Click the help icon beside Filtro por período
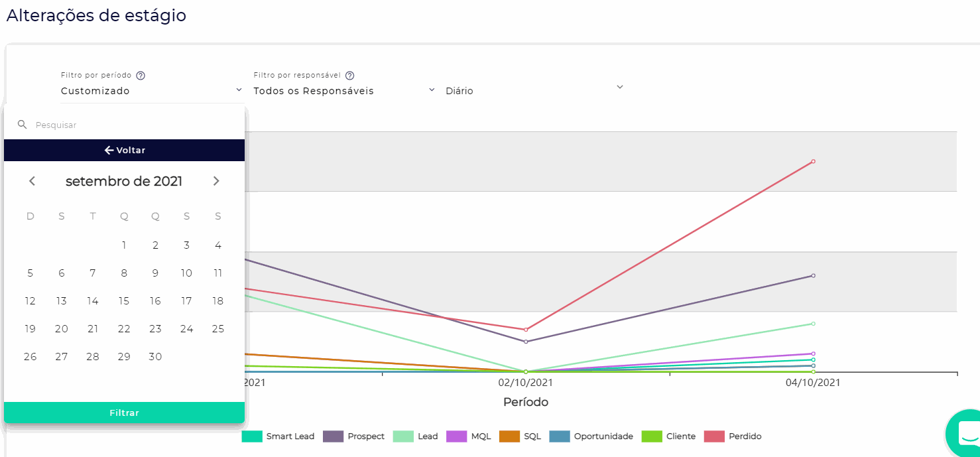This screenshot has height=457, width=980. 141,76
